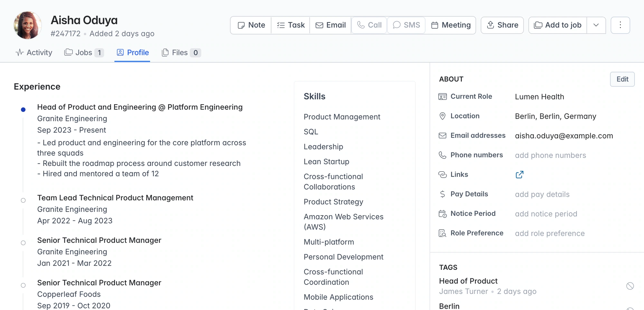Image resolution: width=644 pixels, height=310 pixels.
Task: Click the Lumen Health current role value
Action: (539, 97)
